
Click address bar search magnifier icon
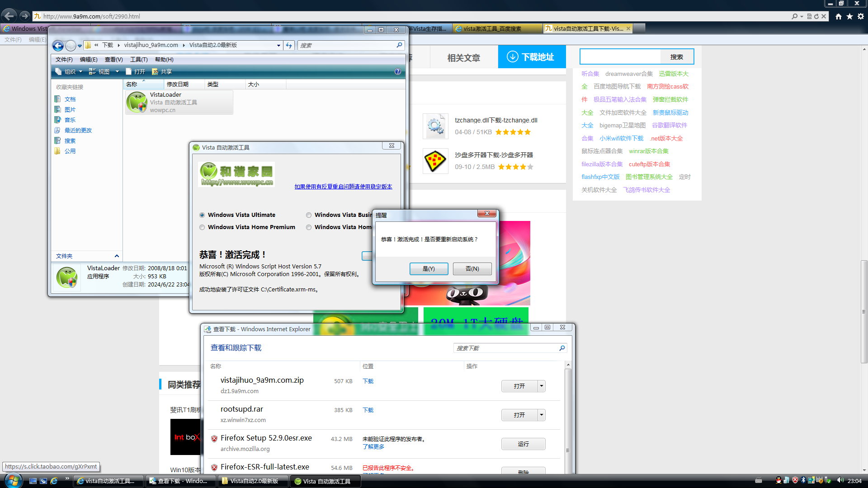(795, 16)
